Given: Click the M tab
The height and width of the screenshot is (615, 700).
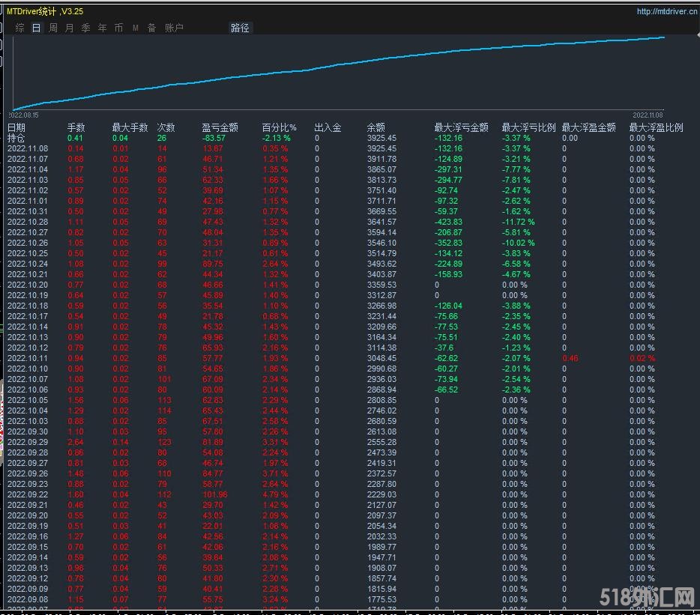Looking at the screenshot, I should 136,28.
